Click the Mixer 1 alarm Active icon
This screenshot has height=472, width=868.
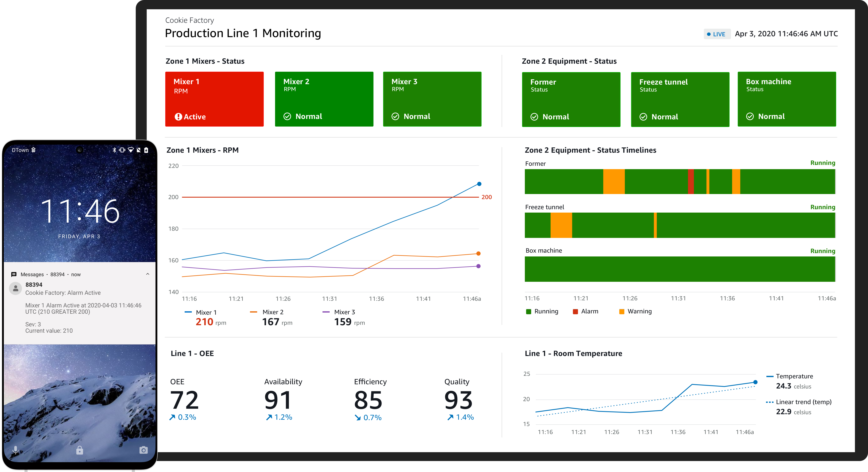click(178, 117)
